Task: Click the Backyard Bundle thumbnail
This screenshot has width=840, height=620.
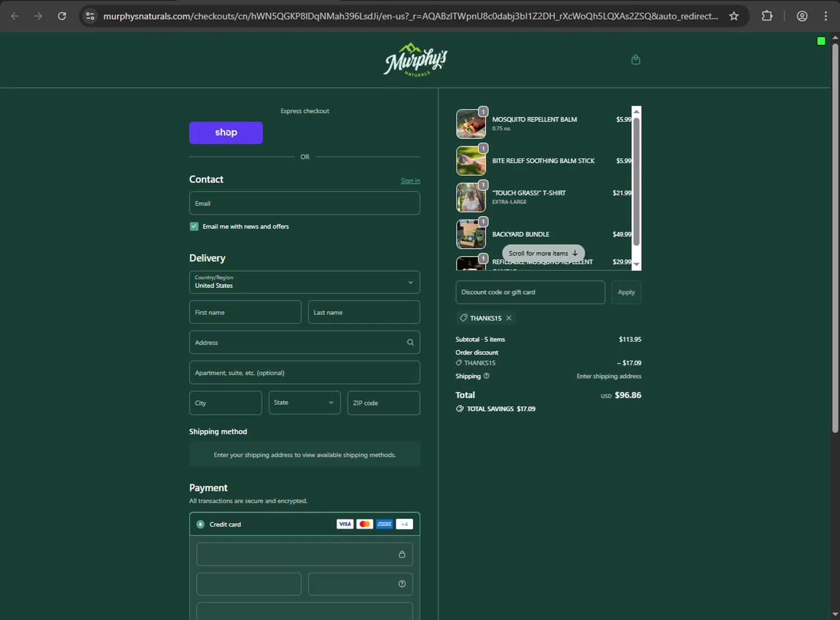Action: tap(471, 234)
